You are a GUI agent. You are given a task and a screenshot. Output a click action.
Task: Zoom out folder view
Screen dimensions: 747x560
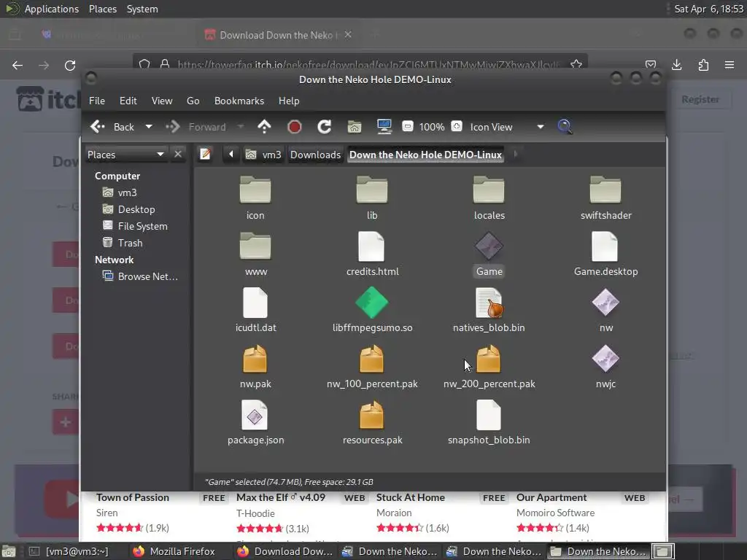[408, 126]
